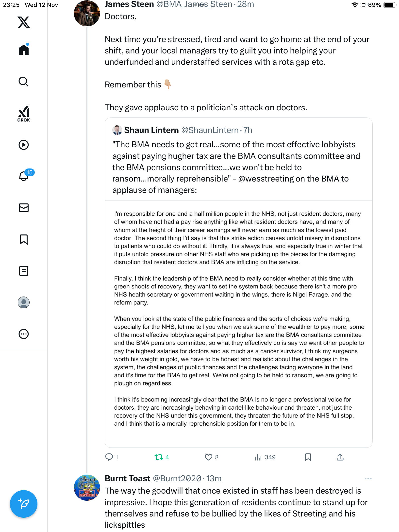Open Notifications with 15 badge
The height and width of the screenshot is (532, 399).
point(24,176)
